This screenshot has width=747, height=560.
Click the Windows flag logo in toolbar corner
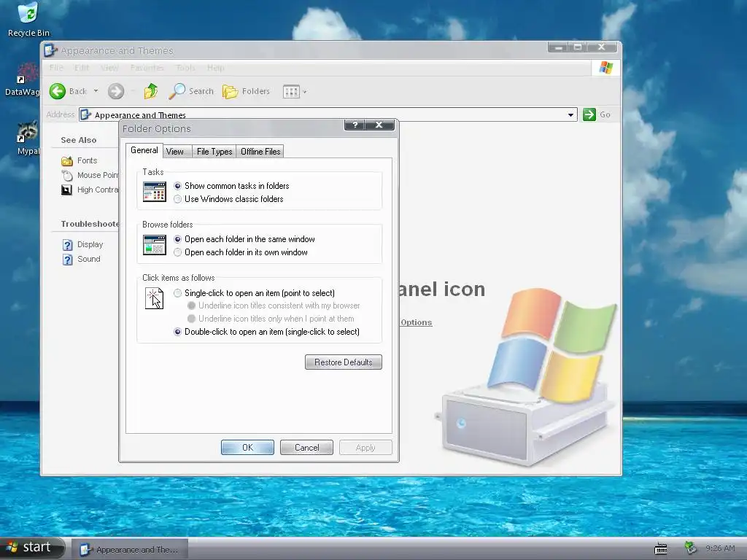tap(606, 68)
